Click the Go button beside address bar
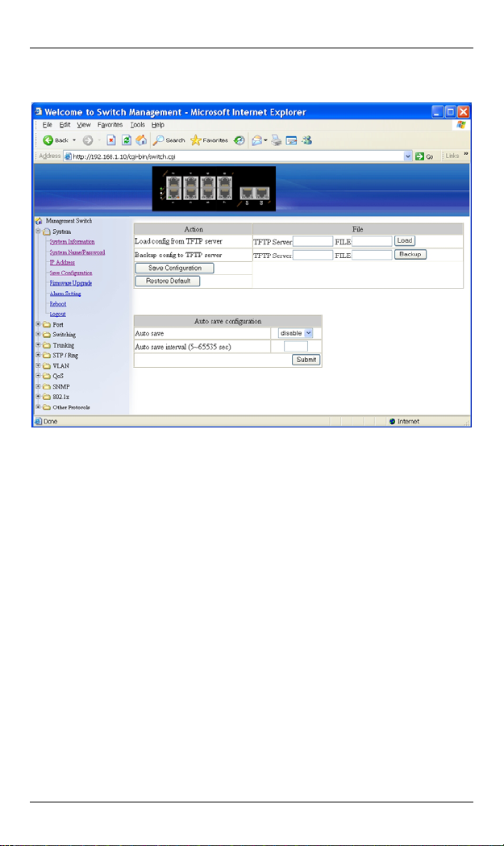The width and height of the screenshot is (504, 846). 425,156
